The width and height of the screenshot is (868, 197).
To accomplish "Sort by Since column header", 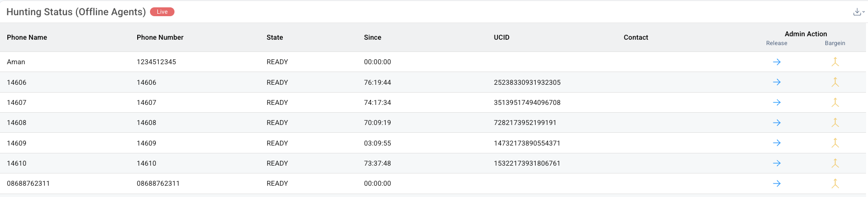I will point(372,37).
